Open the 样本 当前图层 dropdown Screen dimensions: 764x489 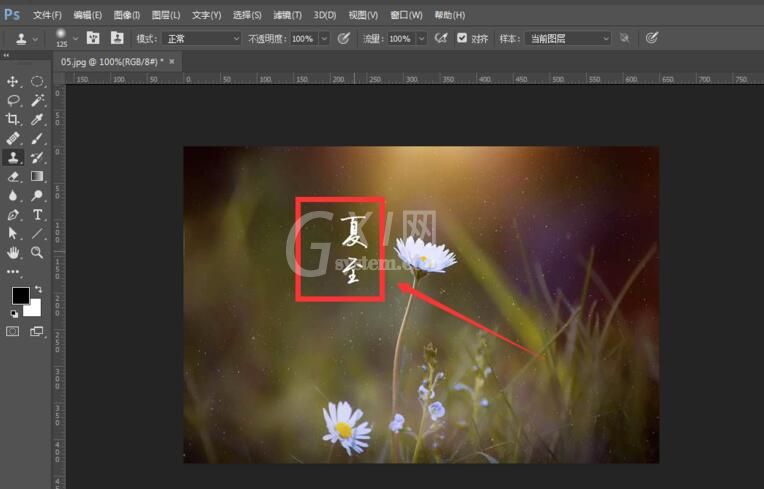point(568,38)
